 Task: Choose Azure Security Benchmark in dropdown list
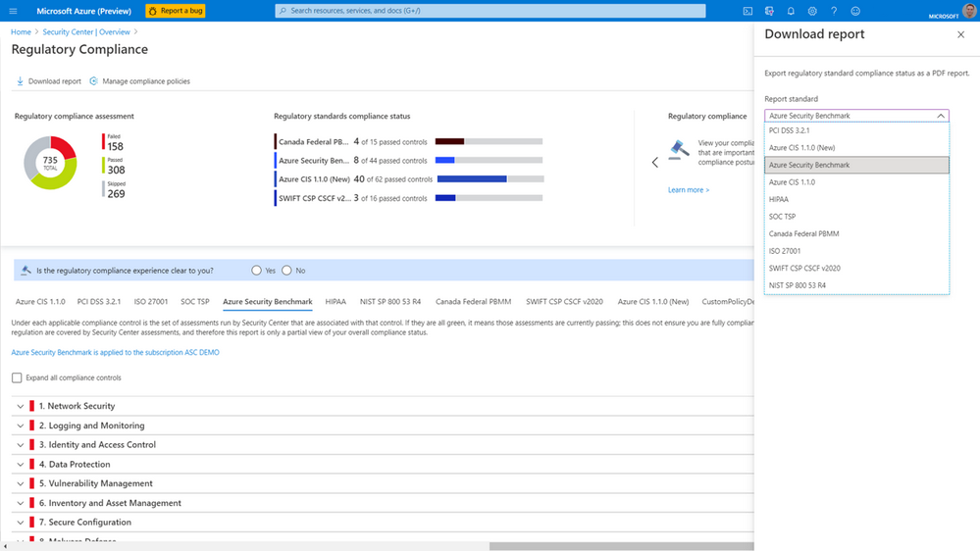click(856, 165)
